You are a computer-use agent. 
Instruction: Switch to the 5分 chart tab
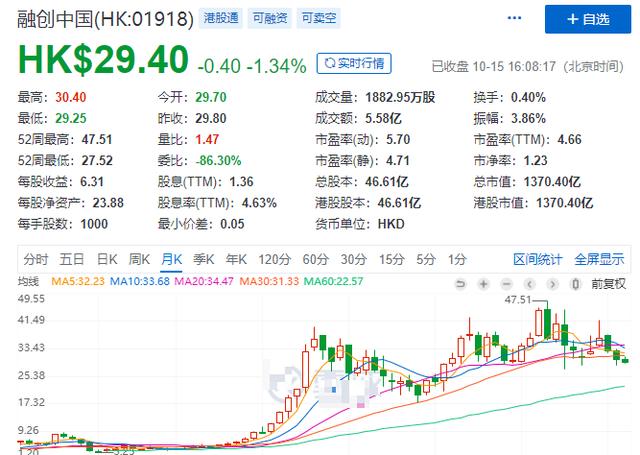(x=426, y=259)
